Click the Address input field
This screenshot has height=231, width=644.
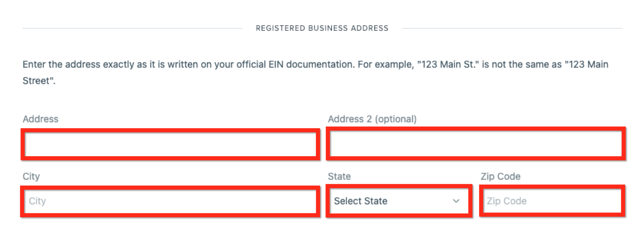(x=170, y=144)
